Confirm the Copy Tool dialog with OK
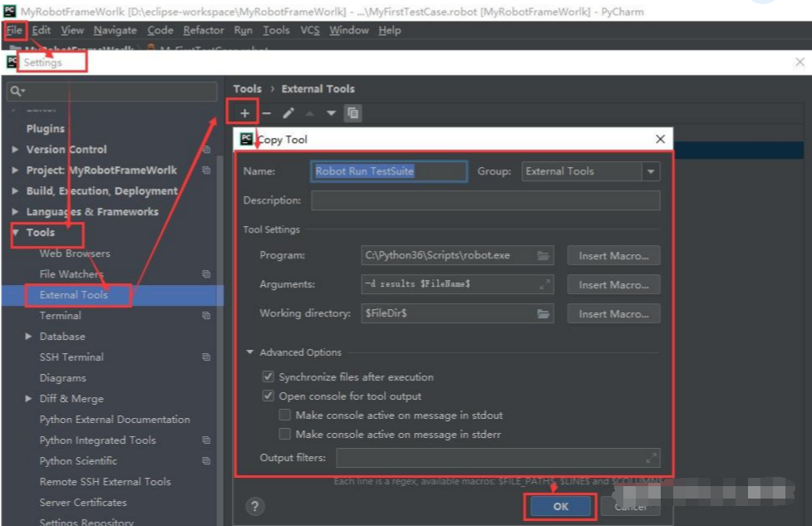 (x=559, y=505)
